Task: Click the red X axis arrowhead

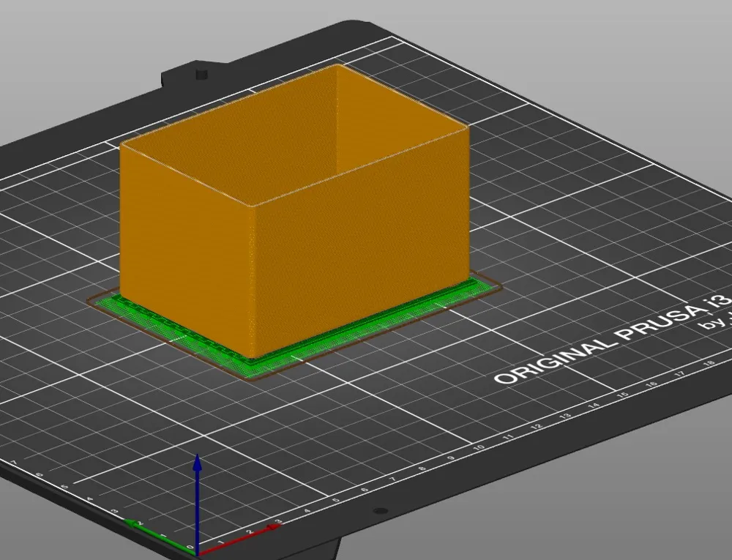Action: [x=274, y=527]
